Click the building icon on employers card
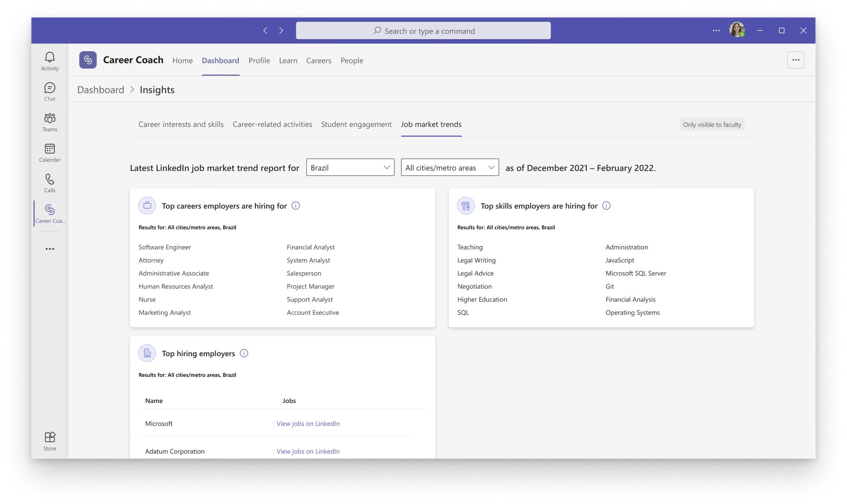The height and width of the screenshot is (504, 847). (147, 353)
